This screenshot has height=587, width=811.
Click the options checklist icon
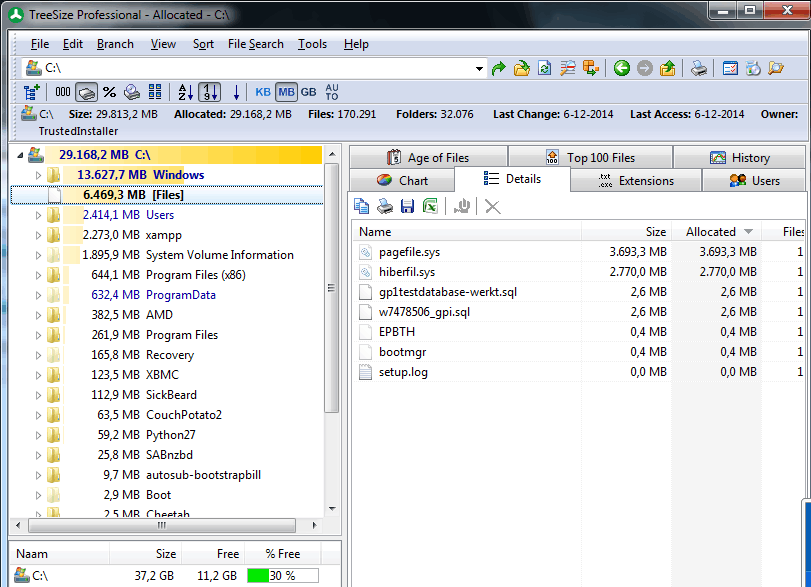click(730, 68)
